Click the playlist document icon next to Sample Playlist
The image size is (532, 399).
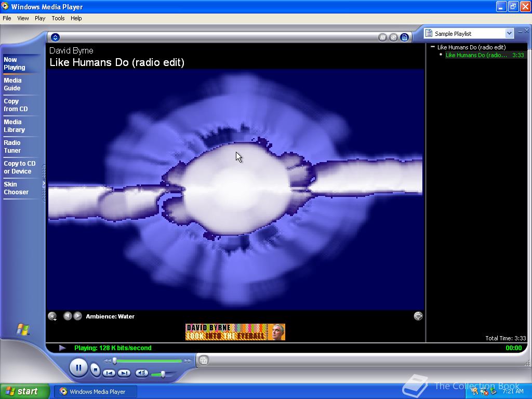pyautogui.click(x=429, y=33)
